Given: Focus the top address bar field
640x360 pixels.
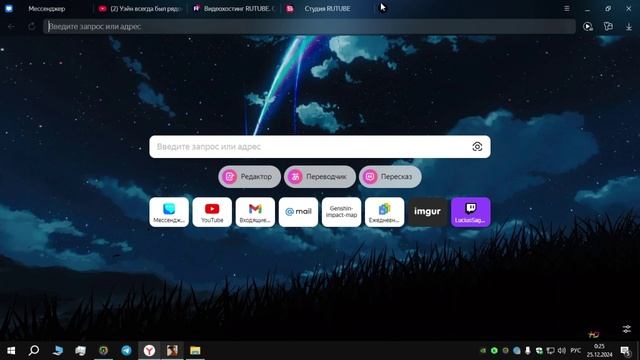Looking at the screenshot, I should click(309, 27).
